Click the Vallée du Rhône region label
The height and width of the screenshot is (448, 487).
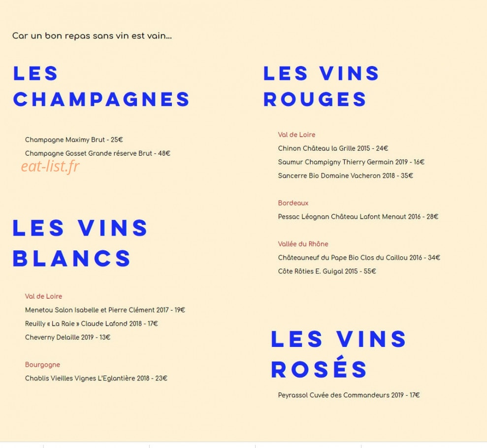click(x=303, y=244)
